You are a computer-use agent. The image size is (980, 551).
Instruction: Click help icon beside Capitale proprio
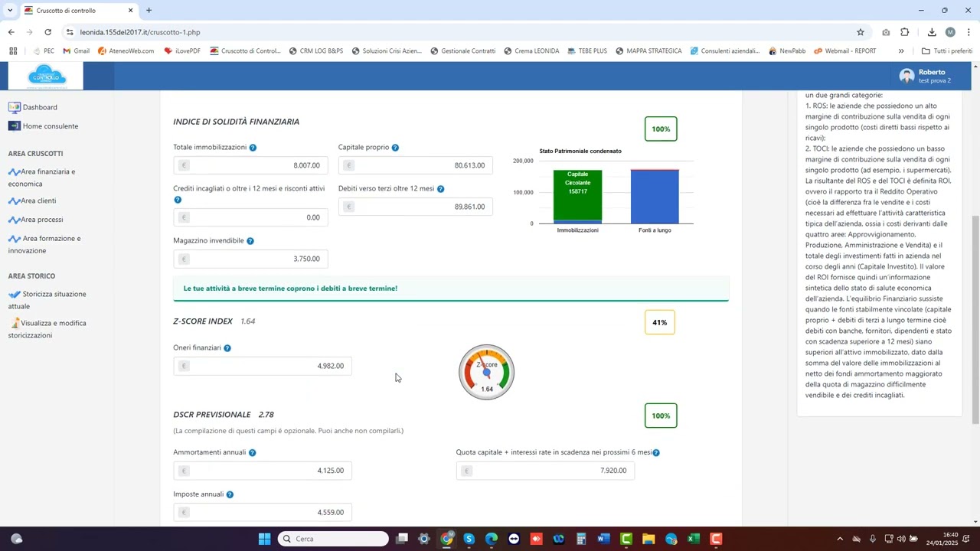point(395,148)
